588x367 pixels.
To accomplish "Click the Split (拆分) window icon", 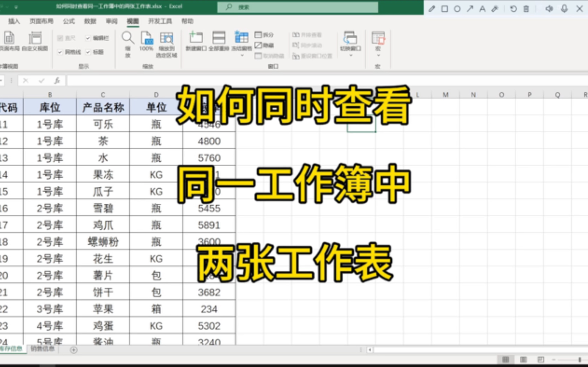I will [258, 35].
